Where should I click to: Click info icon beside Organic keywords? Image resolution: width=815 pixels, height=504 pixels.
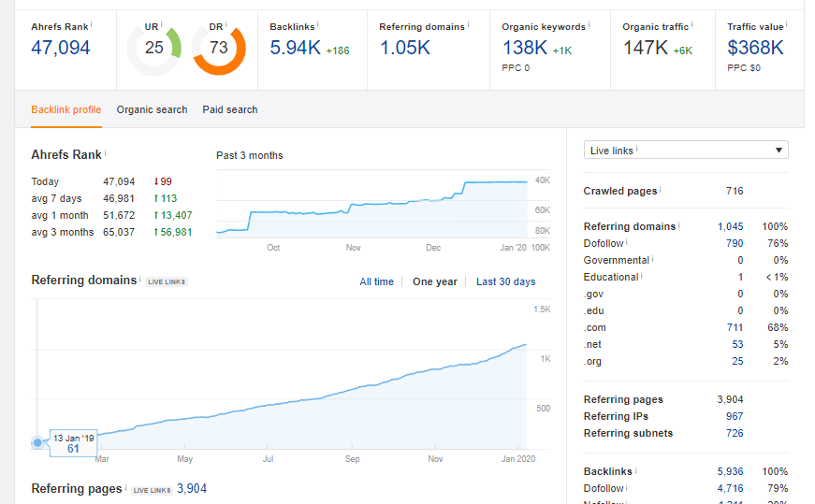tap(590, 23)
